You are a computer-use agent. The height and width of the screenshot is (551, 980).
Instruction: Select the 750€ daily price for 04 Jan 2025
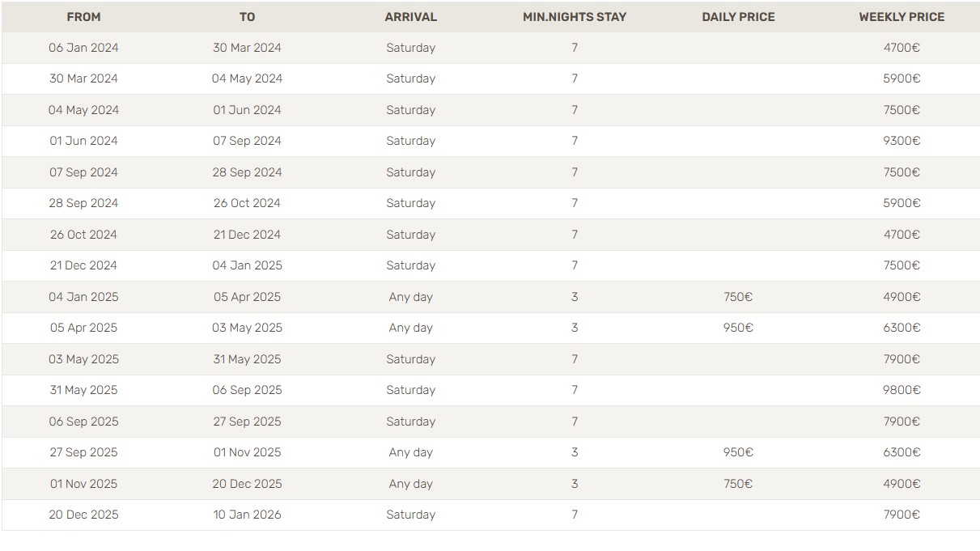(x=738, y=297)
